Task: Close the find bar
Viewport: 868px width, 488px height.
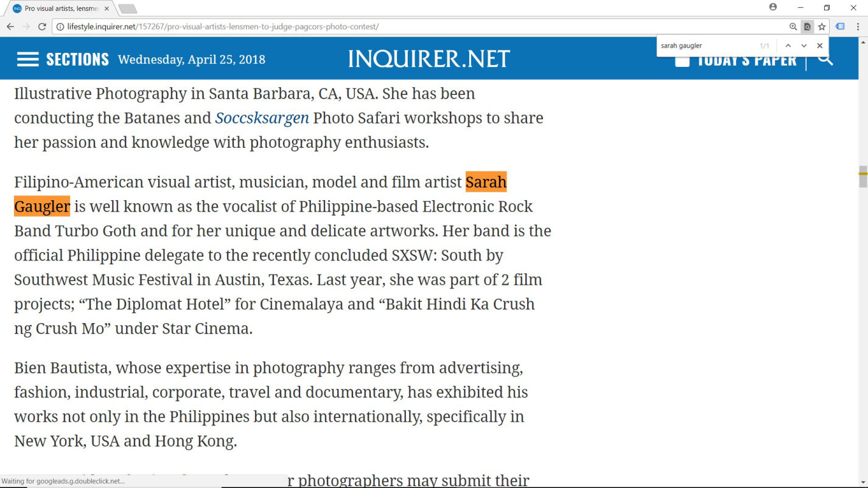Action: click(819, 46)
